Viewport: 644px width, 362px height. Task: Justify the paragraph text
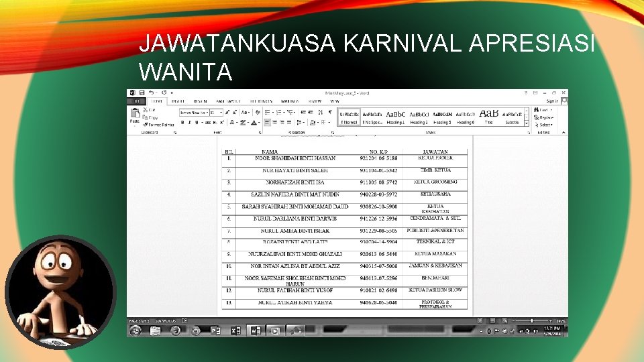(289, 122)
